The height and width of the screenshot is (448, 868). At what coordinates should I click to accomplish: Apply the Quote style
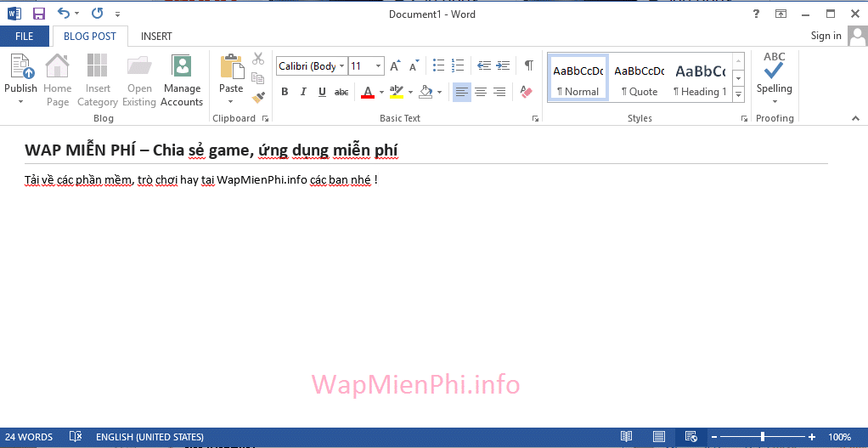tap(640, 77)
